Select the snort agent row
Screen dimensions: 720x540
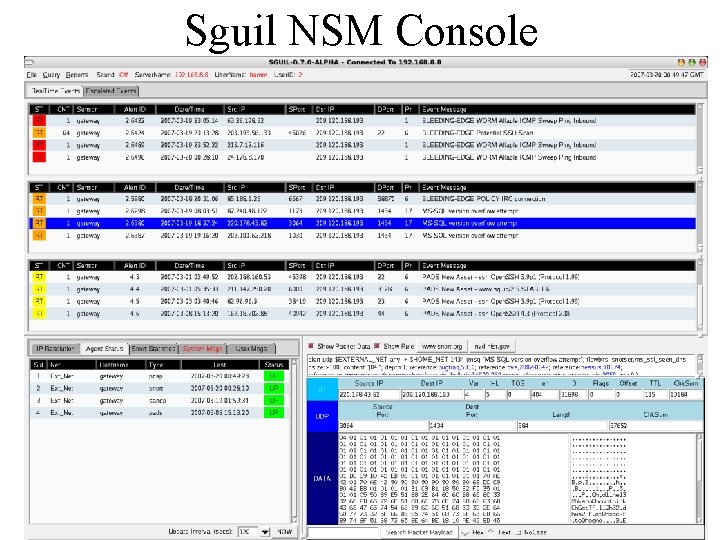pyautogui.click(x=159, y=388)
